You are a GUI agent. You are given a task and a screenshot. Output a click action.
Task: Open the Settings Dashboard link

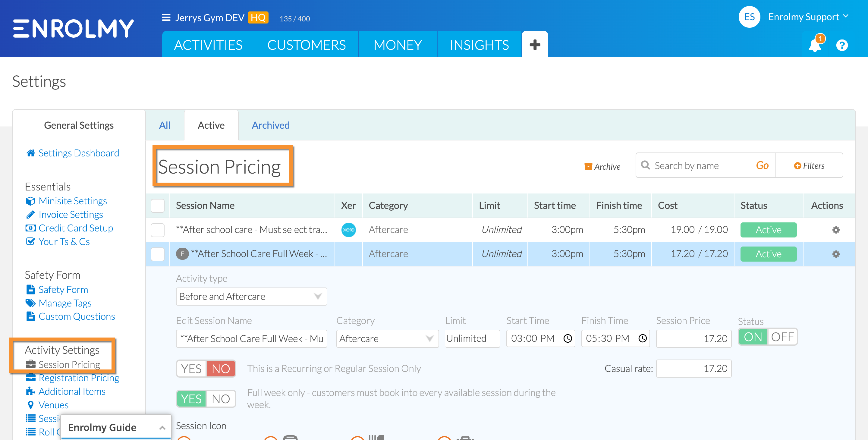[x=78, y=153]
